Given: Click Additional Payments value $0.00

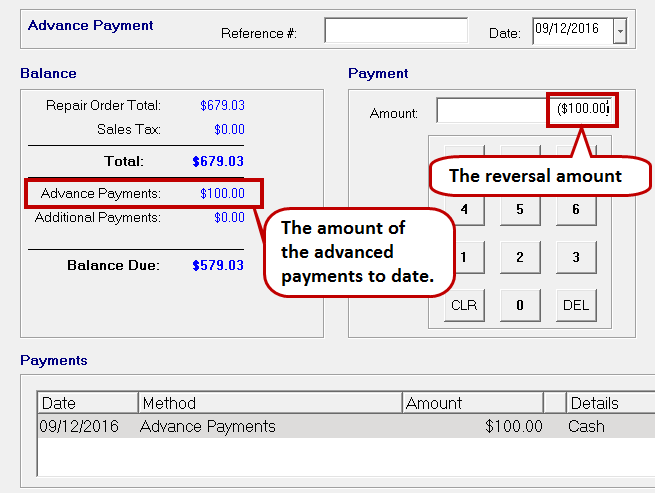Looking at the screenshot, I should tap(229, 217).
